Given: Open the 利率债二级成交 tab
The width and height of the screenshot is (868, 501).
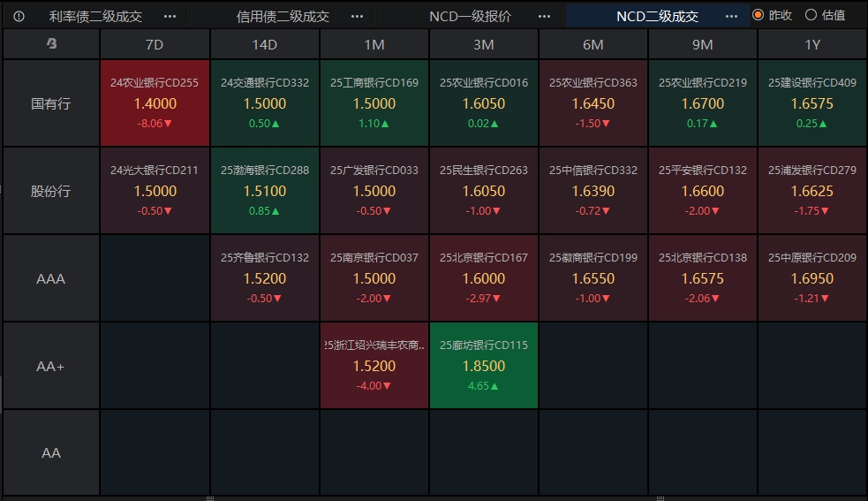Looking at the screenshot, I should click(x=95, y=17).
